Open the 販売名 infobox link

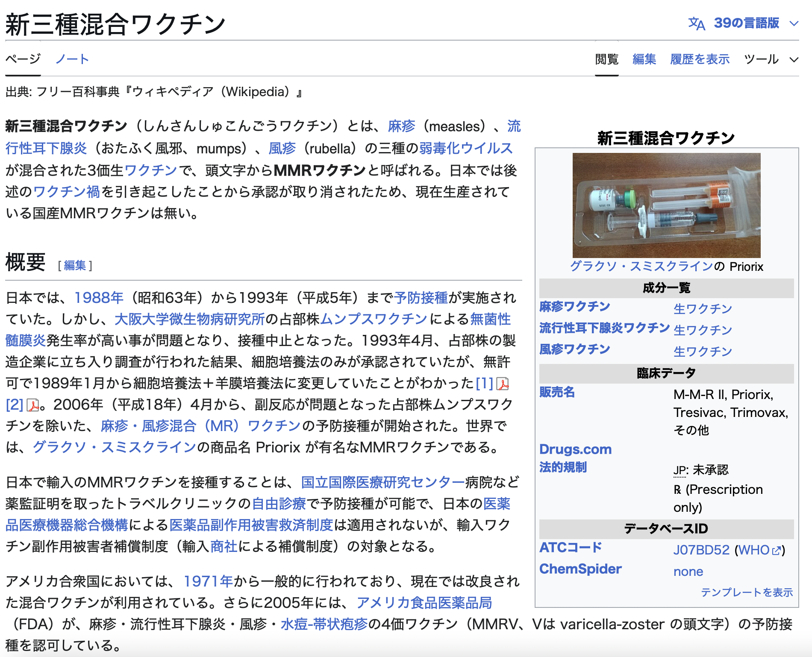tap(557, 392)
